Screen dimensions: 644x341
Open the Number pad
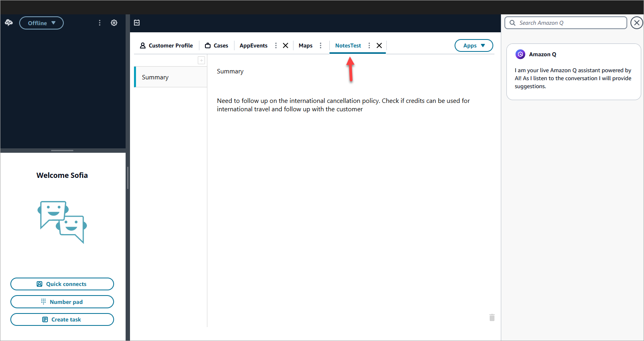point(62,302)
